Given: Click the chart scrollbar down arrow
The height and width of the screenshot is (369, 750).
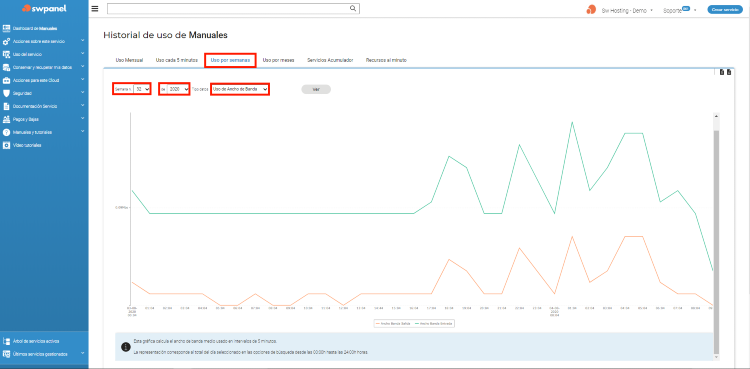Looking at the screenshot, I should (x=716, y=357).
